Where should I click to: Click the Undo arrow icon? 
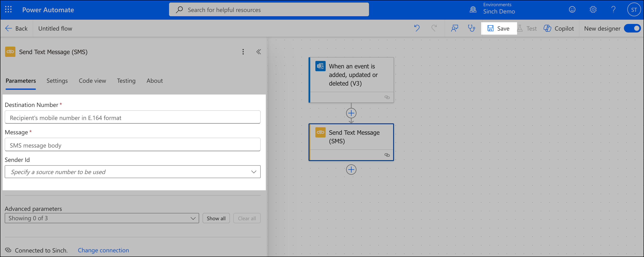pos(416,28)
